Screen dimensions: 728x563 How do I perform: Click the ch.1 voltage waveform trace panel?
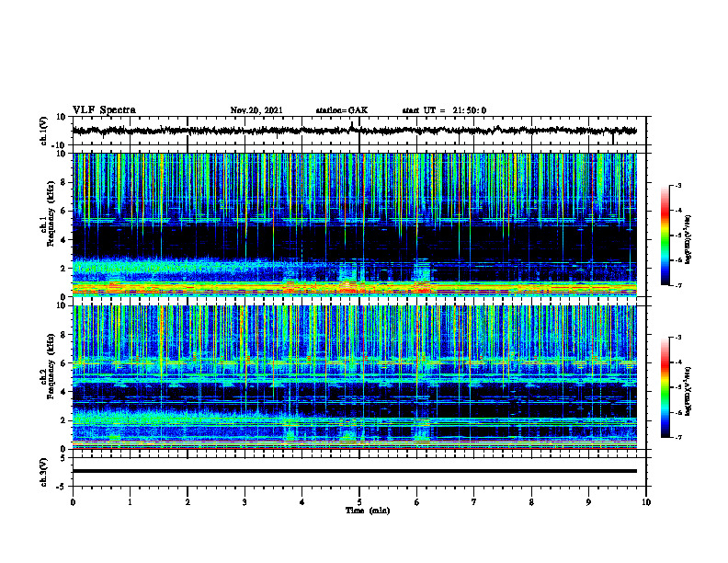coord(359,131)
